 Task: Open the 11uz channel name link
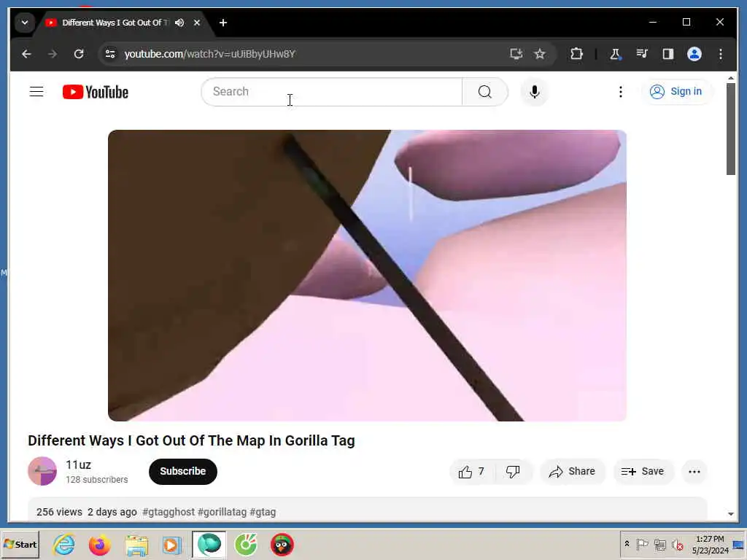(78, 464)
